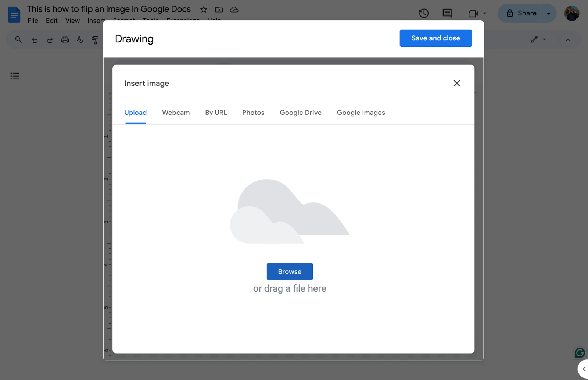Open the Share options dropdown arrow
588x380 pixels.
pyautogui.click(x=549, y=14)
